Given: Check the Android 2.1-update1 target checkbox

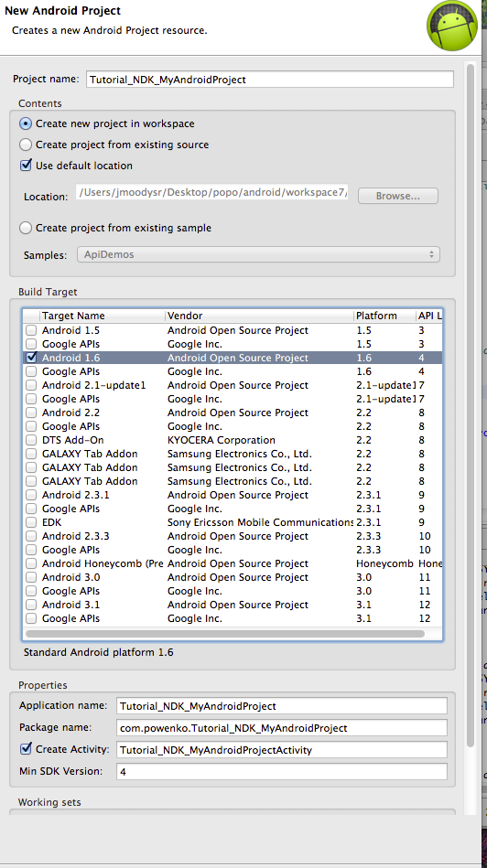Looking at the screenshot, I should click(31, 385).
